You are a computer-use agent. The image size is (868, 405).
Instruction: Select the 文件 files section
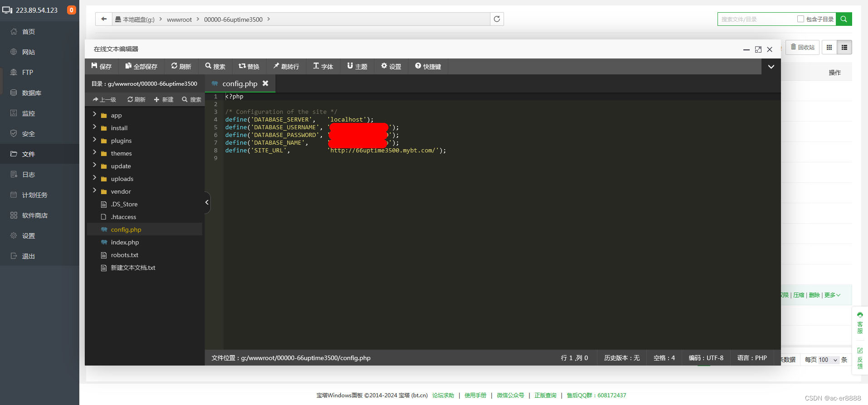28,154
